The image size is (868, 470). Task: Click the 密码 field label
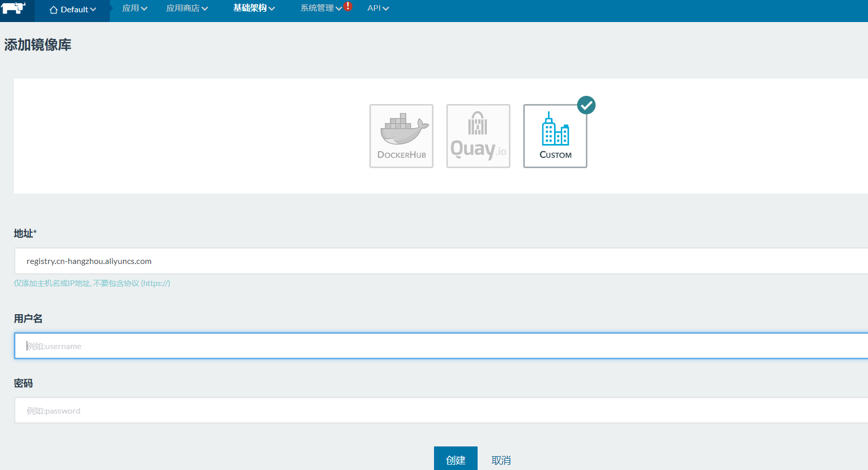[x=24, y=383]
